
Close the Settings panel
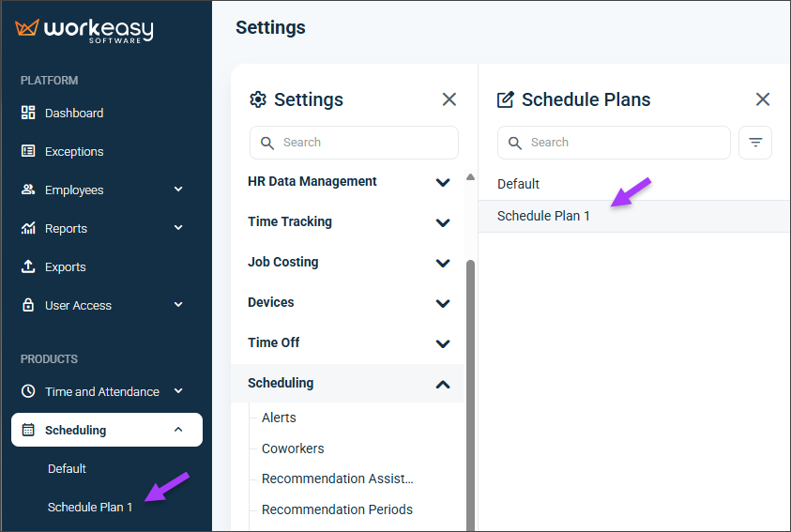[x=449, y=99]
